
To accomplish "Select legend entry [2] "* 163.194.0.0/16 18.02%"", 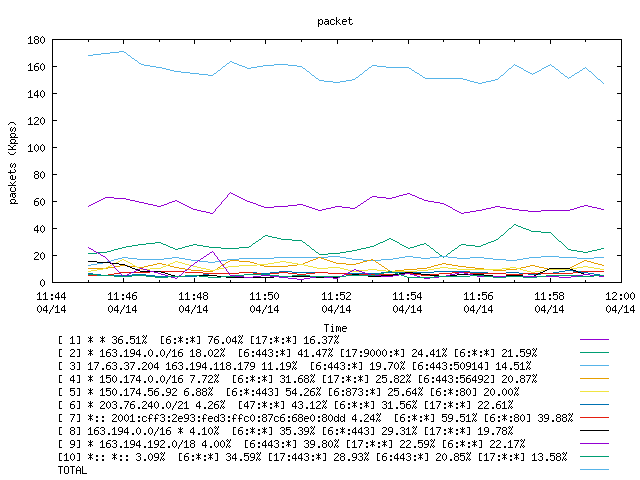I will pos(298,353).
